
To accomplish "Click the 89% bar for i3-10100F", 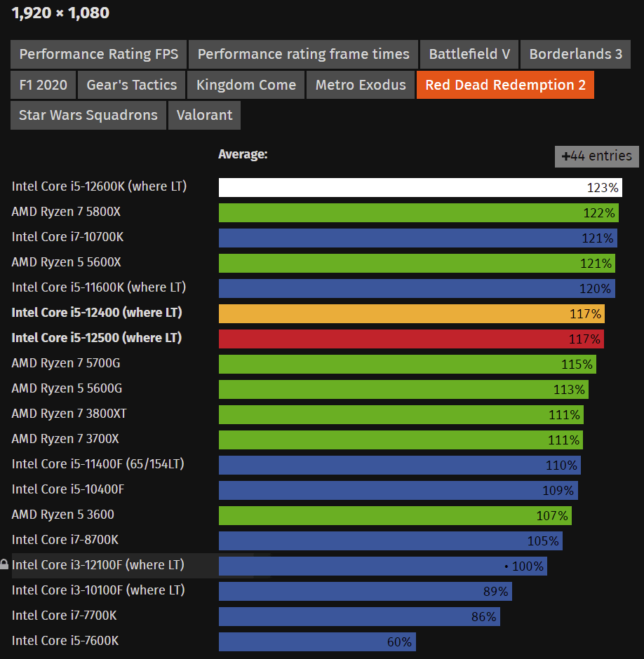I will click(x=365, y=591).
